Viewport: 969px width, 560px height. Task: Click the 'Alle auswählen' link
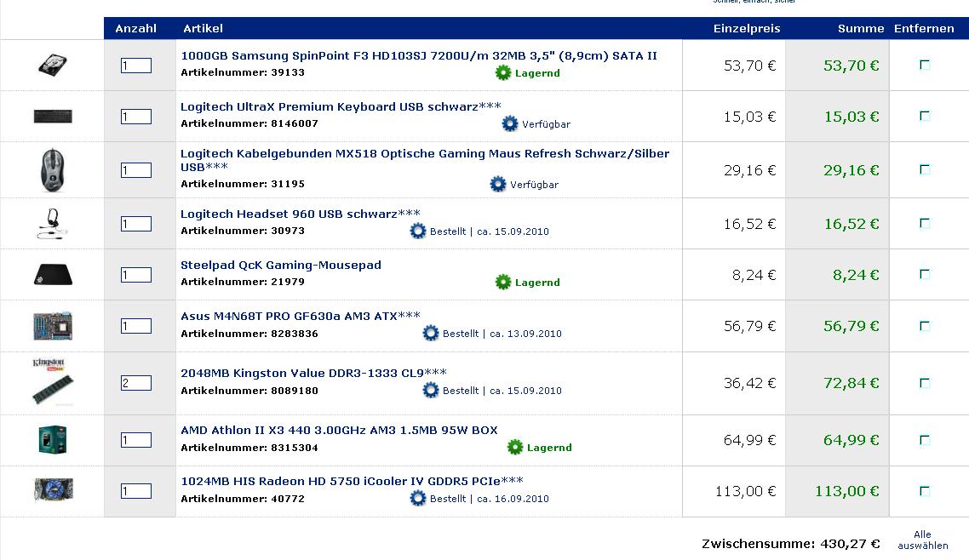tap(922, 540)
